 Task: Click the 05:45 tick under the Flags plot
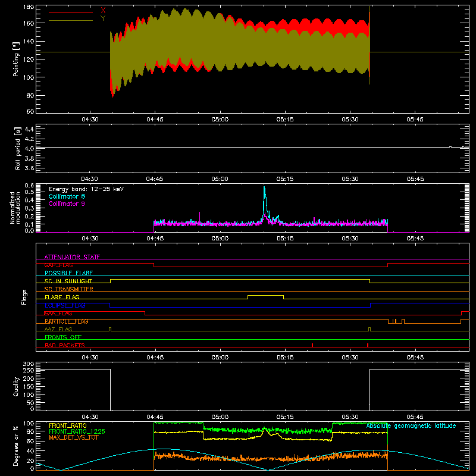[415, 358]
